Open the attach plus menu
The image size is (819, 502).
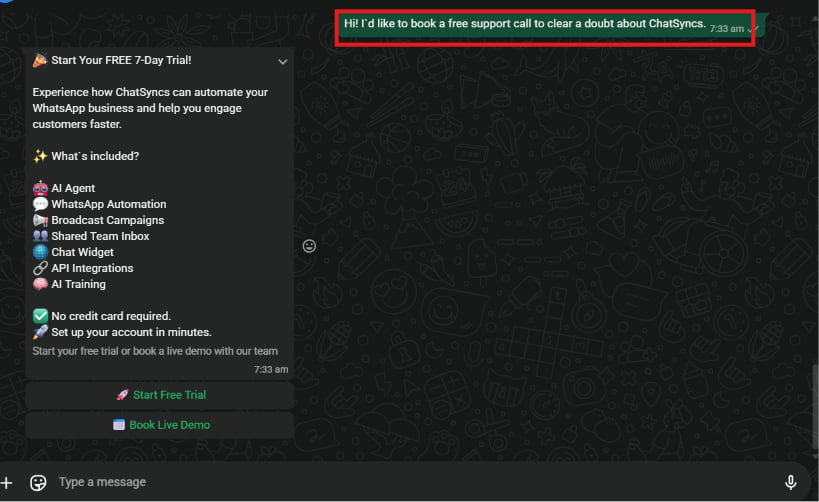[x=6, y=483]
